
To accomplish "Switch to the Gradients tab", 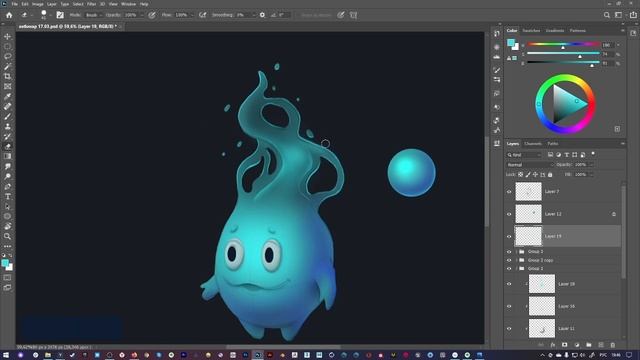I will pos(555,31).
